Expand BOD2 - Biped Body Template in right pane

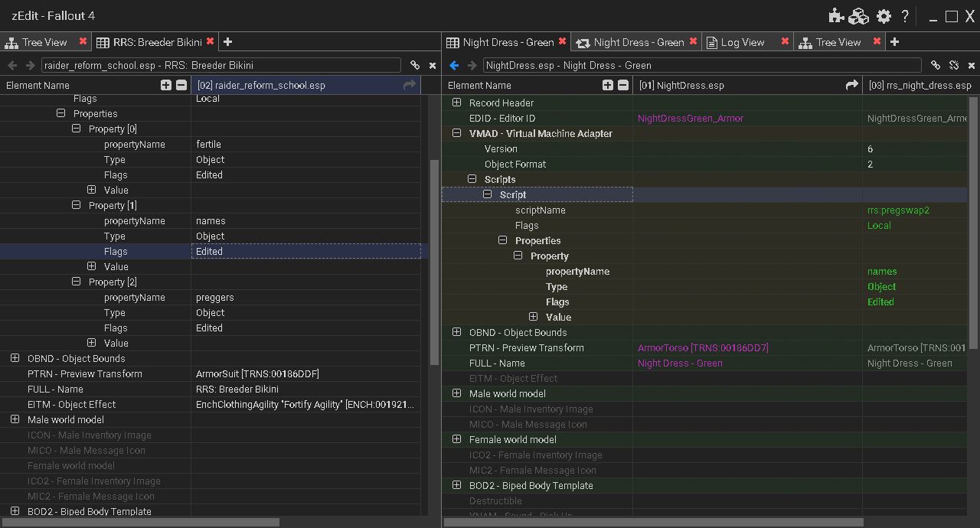(456, 485)
